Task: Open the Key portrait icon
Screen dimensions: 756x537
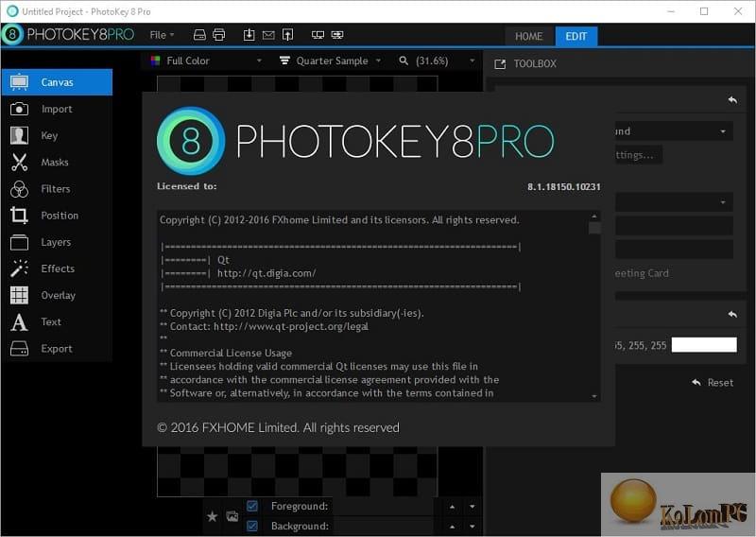Action: [19, 135]
